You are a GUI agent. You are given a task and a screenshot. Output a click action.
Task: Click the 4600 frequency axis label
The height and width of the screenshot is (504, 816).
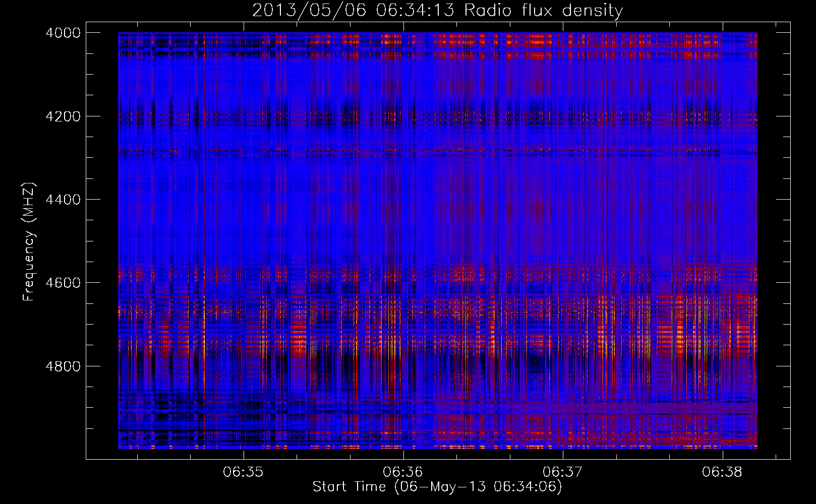[63, 283]
